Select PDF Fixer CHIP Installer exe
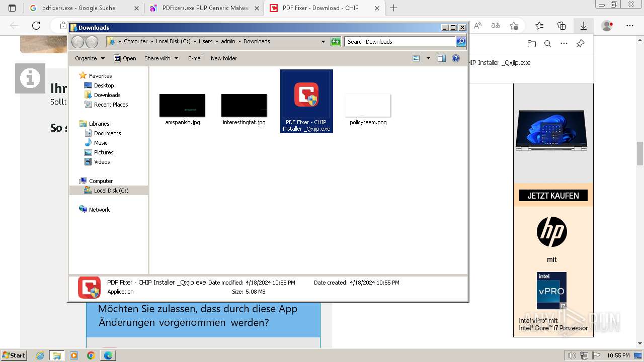The image size is (644, 362). tap(306, 101)
